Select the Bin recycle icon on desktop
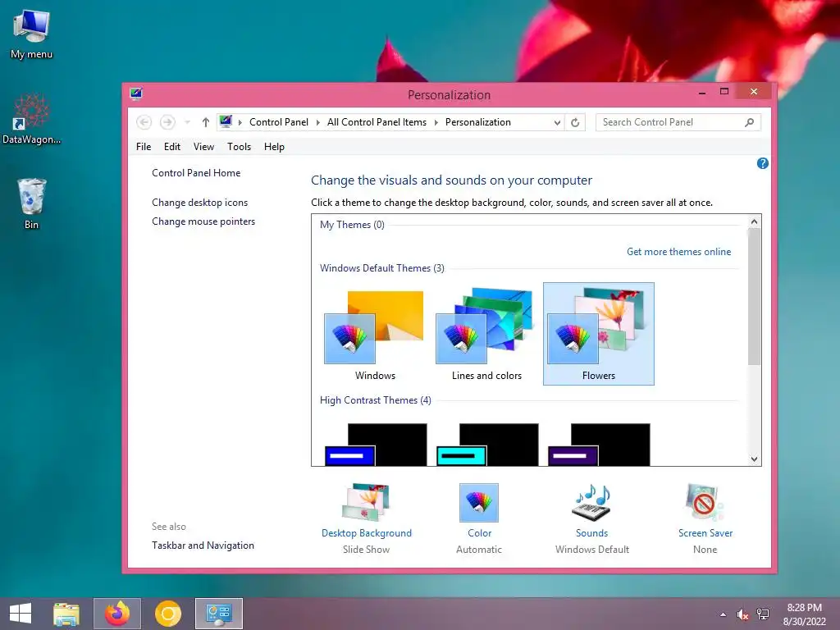This screenshot has width=840, height=630. 31,203
